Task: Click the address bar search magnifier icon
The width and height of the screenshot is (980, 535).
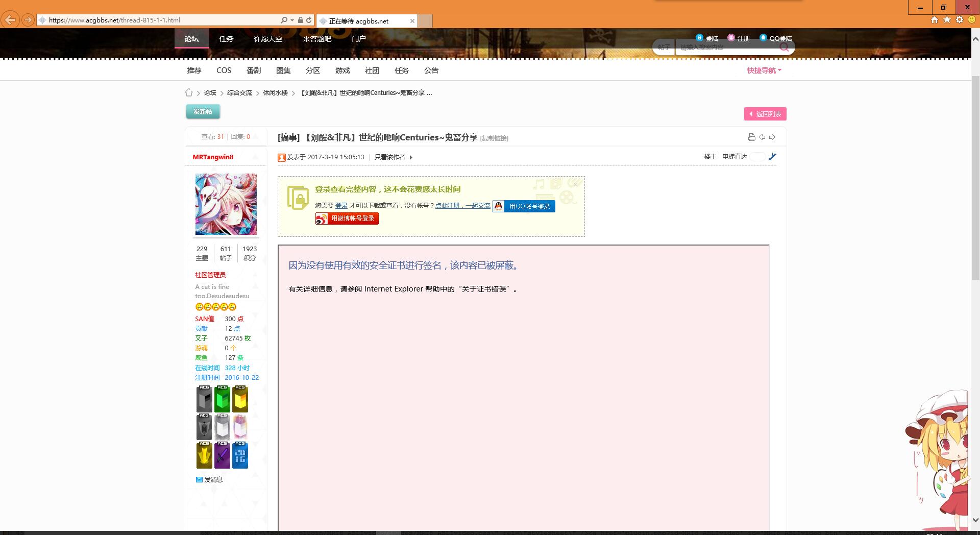Action: click(x=284, y=20)
